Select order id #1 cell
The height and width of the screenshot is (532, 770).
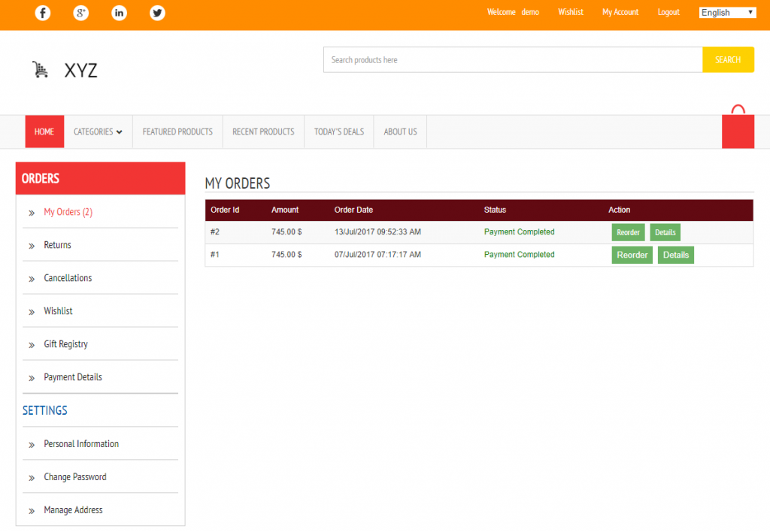214,254
